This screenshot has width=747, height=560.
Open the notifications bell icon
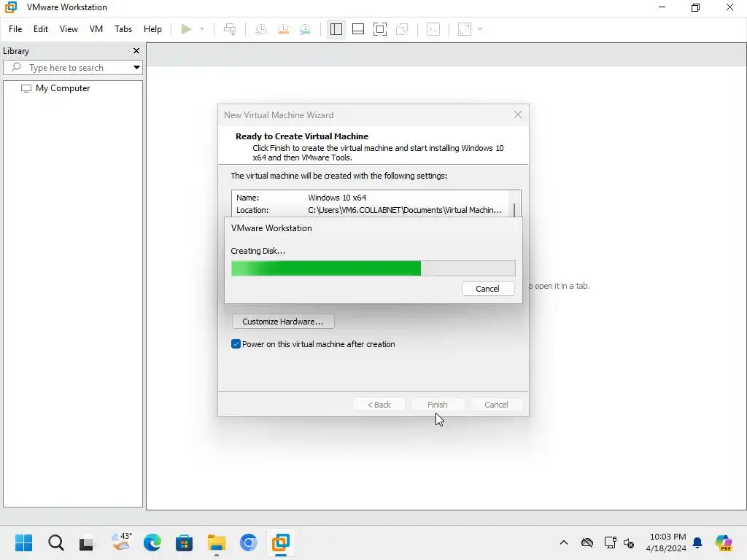[x=697, y=542]
